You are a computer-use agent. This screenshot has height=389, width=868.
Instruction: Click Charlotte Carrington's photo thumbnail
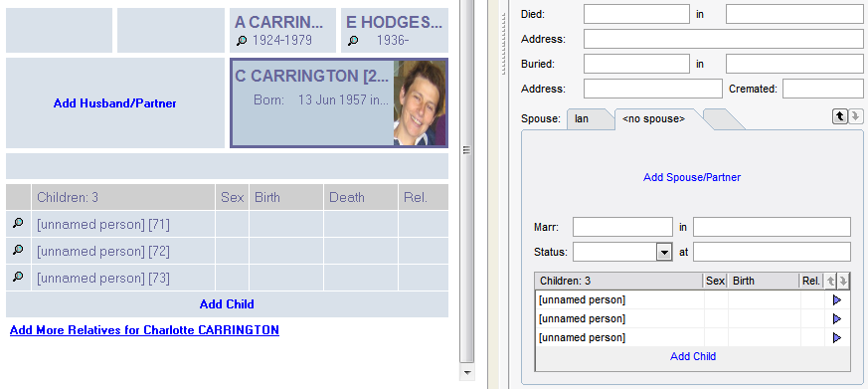[x=419, y=103]
